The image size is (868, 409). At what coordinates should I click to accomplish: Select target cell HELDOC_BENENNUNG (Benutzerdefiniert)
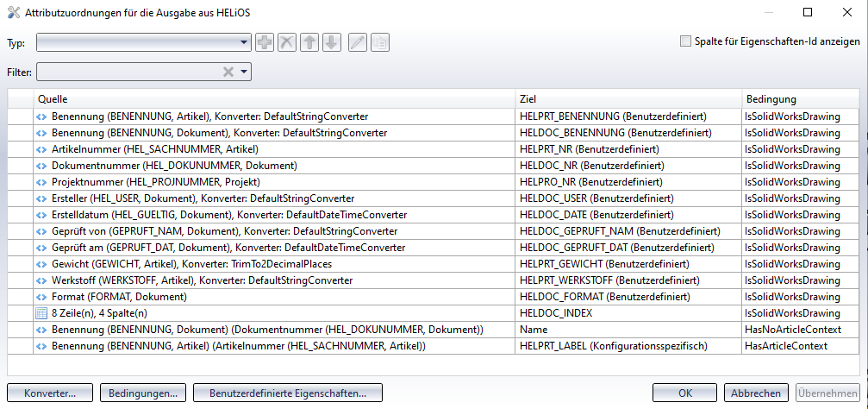coord(629,133)
